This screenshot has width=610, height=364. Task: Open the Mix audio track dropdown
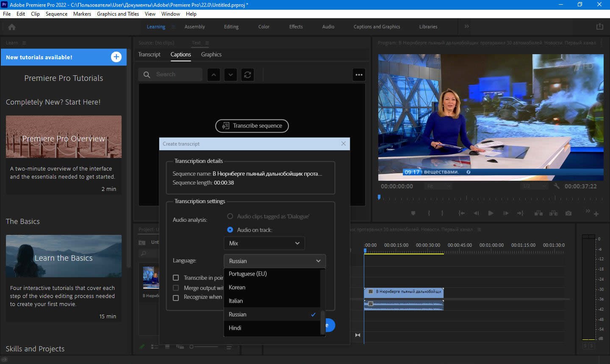click(264, 243)
